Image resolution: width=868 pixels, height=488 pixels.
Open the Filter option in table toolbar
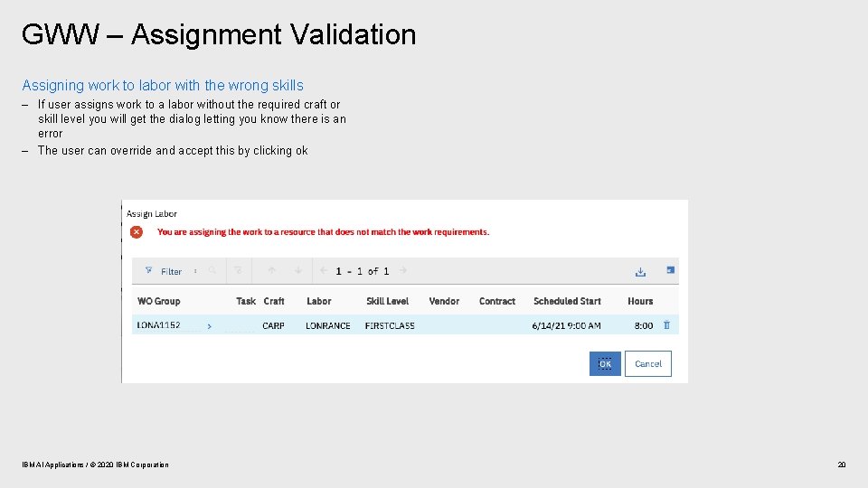click(x=171, y=272)
